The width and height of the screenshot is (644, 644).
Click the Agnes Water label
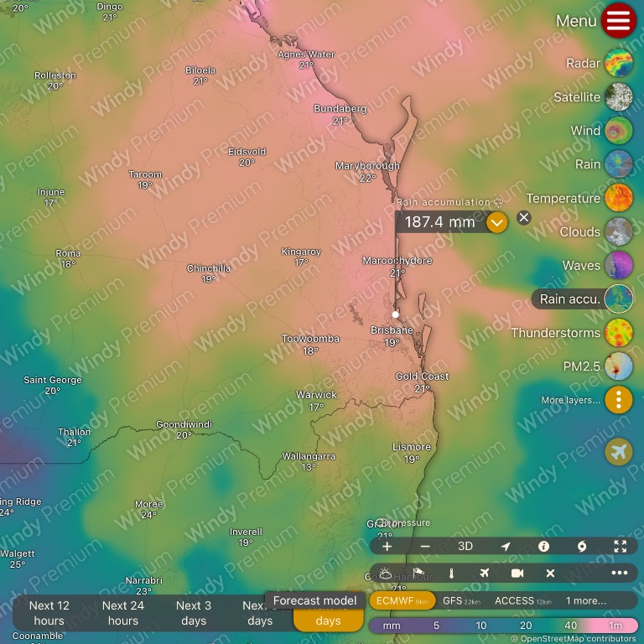click(306, 55)
